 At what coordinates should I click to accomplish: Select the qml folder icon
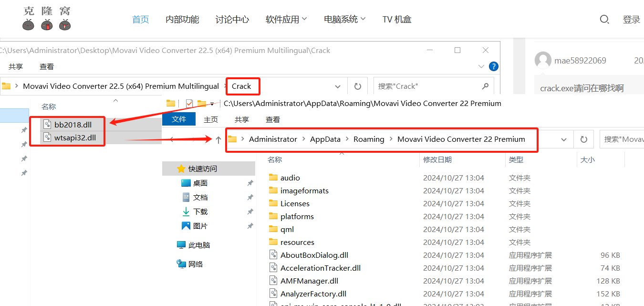[273, 229]
